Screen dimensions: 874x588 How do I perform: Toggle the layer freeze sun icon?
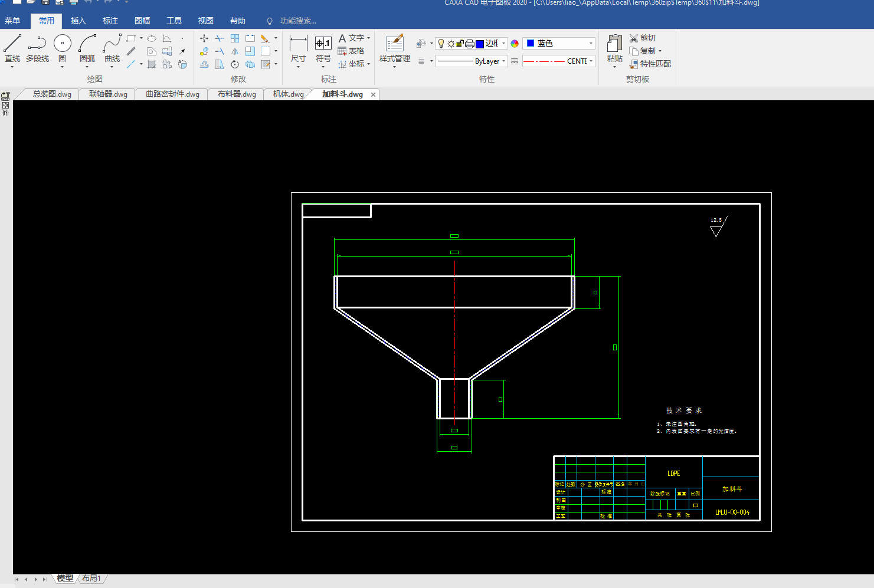451,44
